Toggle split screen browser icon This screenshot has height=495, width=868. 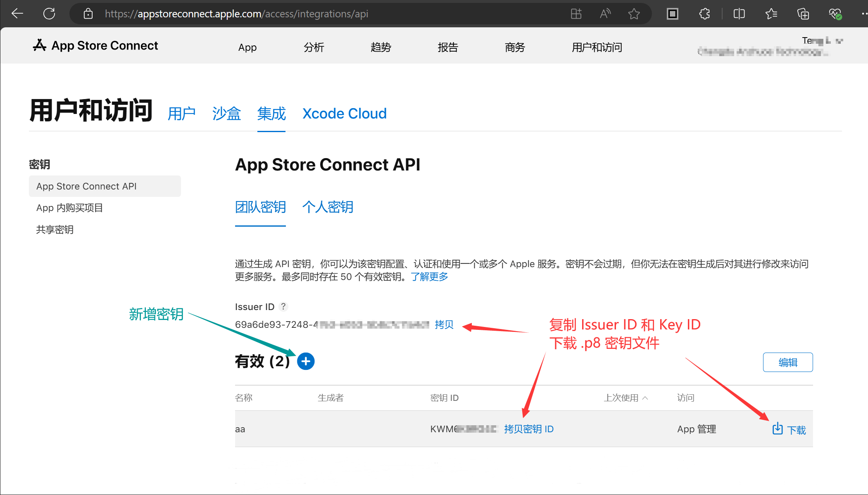pos(739,14)
